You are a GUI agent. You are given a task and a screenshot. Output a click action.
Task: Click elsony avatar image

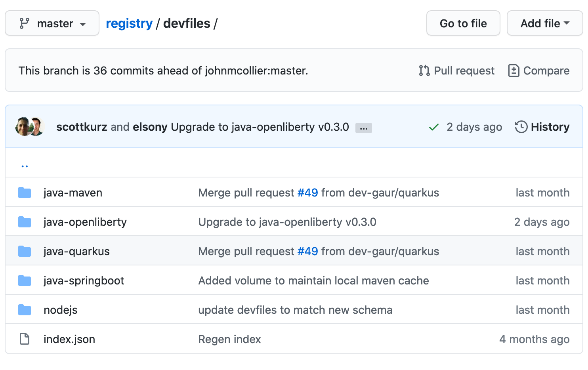[37, 127]
